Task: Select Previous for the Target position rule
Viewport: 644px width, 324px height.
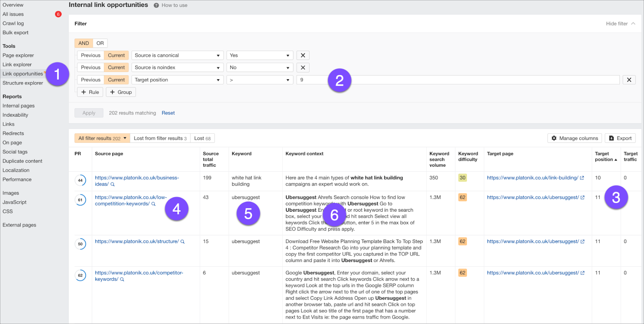Action: tap(91, 80)
